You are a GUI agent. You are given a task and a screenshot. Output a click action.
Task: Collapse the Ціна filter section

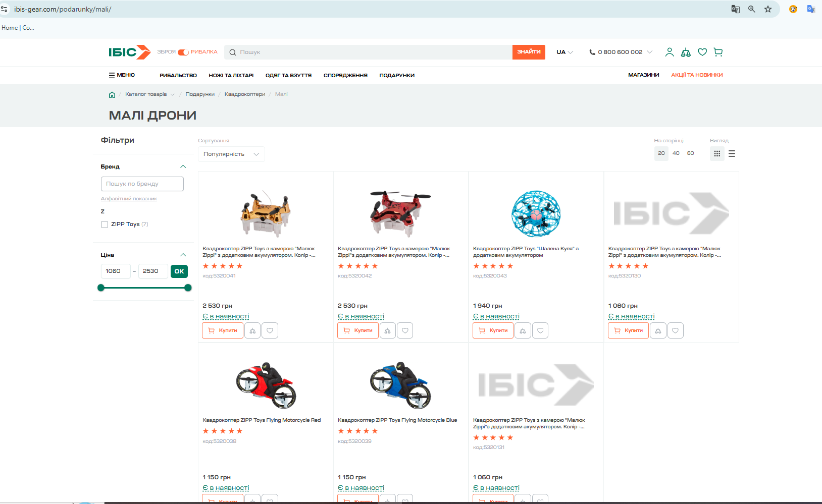click(183, 255)
